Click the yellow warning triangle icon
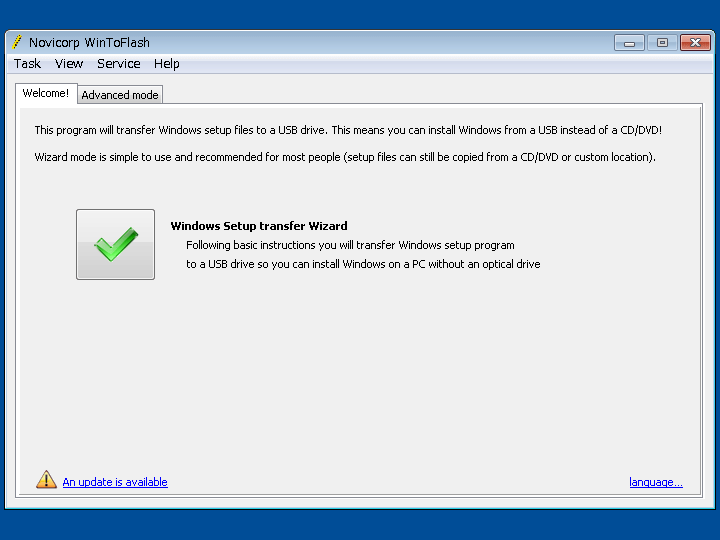 pyautogui.click(x=46, y=480)
